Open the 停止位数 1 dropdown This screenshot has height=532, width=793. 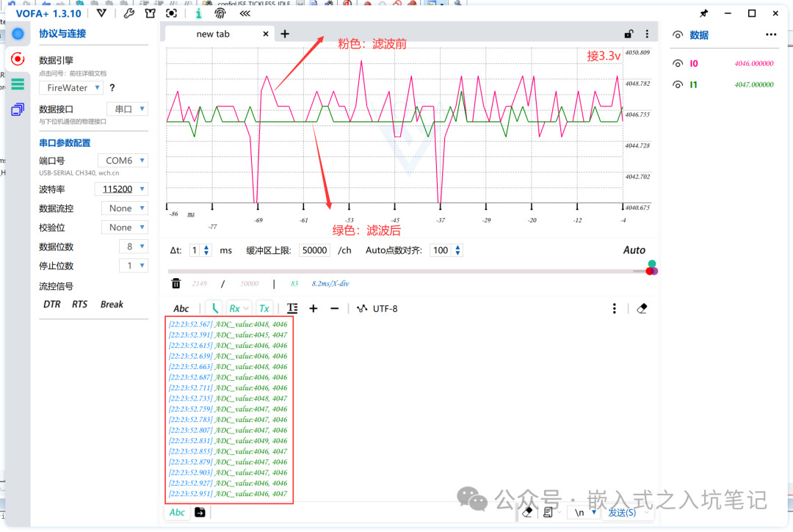pos(134,266)
